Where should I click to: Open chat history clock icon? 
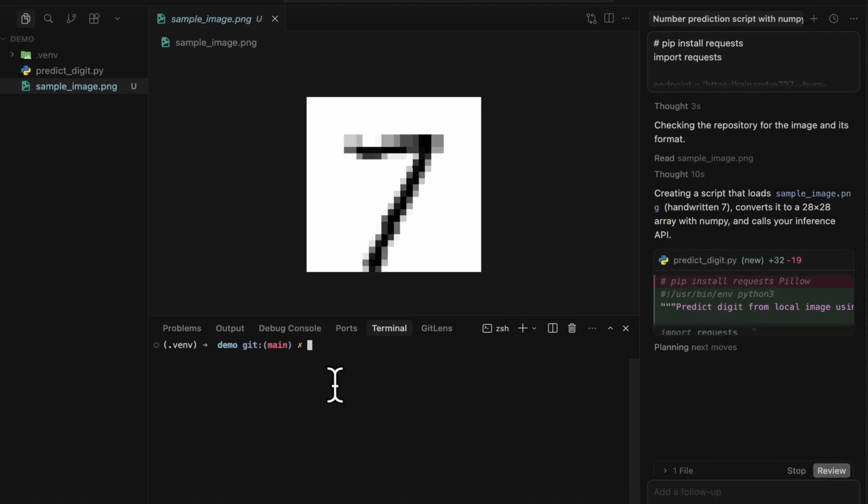(x=833, y=19)
